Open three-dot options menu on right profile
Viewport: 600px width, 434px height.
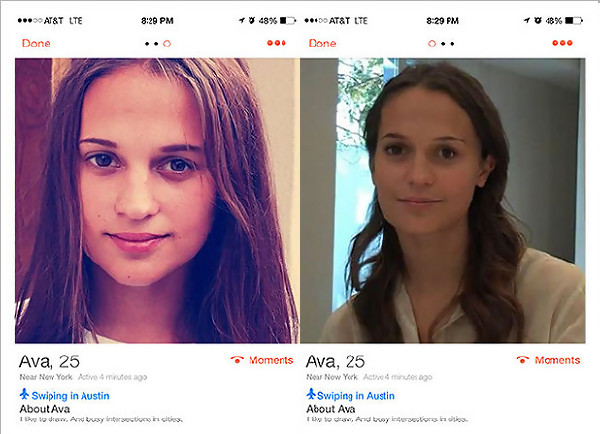coord(562,43)
